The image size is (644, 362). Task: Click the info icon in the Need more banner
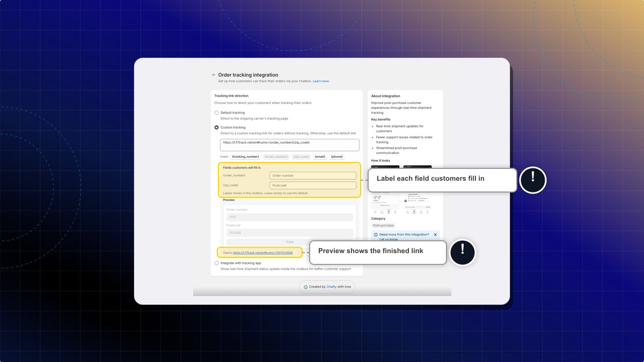[376, 235]
